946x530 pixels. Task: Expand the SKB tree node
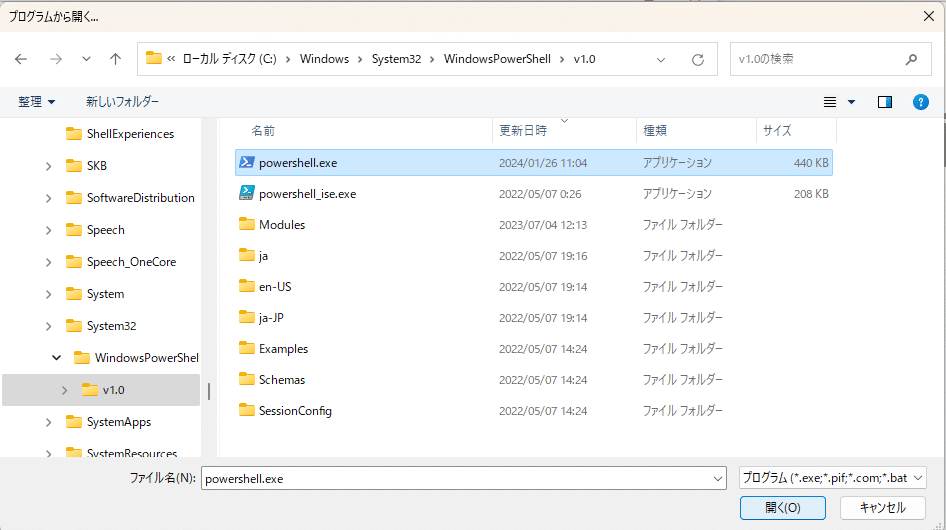point(48,166)
